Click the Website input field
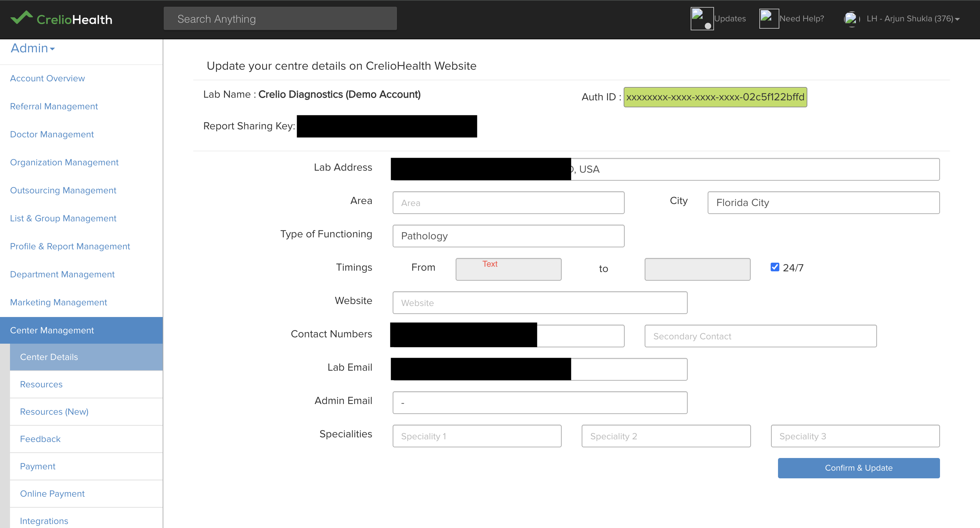 point(540,303)
